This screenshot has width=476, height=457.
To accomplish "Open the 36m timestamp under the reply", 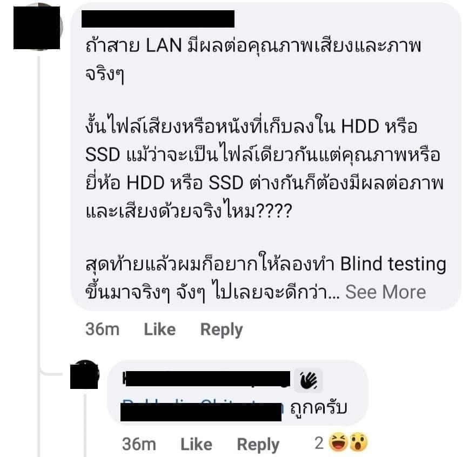I will 139,444.
